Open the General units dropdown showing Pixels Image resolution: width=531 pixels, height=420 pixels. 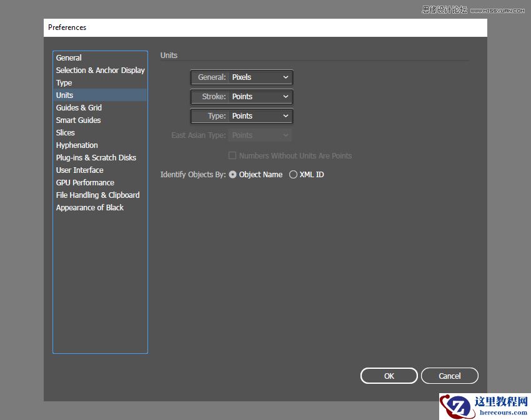pyautogui.click(x=260, y=77)
